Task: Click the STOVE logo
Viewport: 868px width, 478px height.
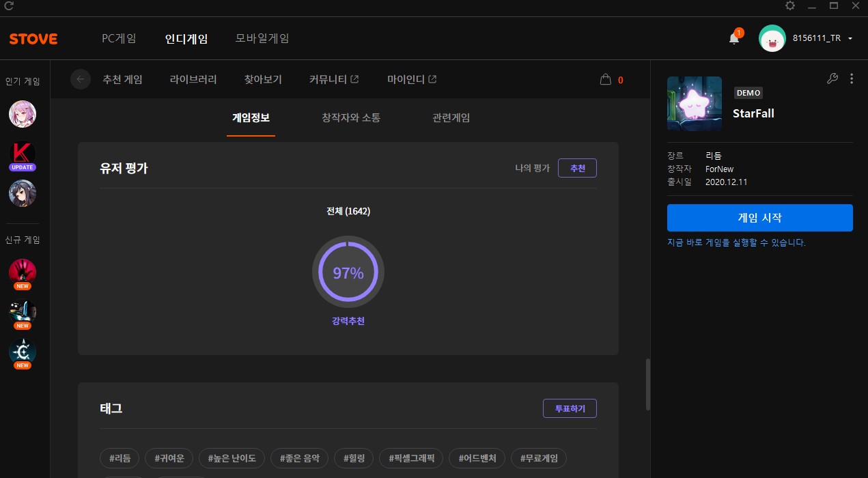Action: (33, 39)
